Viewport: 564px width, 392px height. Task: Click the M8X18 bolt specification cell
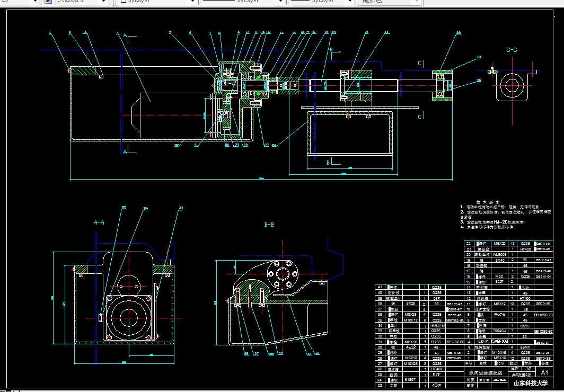pyautogui.click(x=410, y=342)
